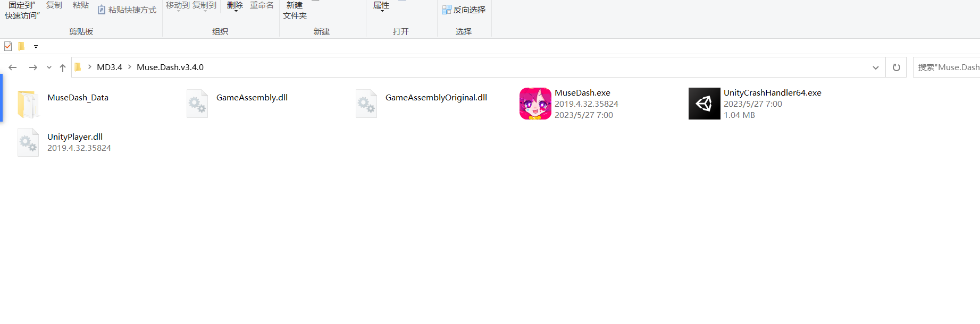Open the recent locations dropdown arrow

click(49, 67)
